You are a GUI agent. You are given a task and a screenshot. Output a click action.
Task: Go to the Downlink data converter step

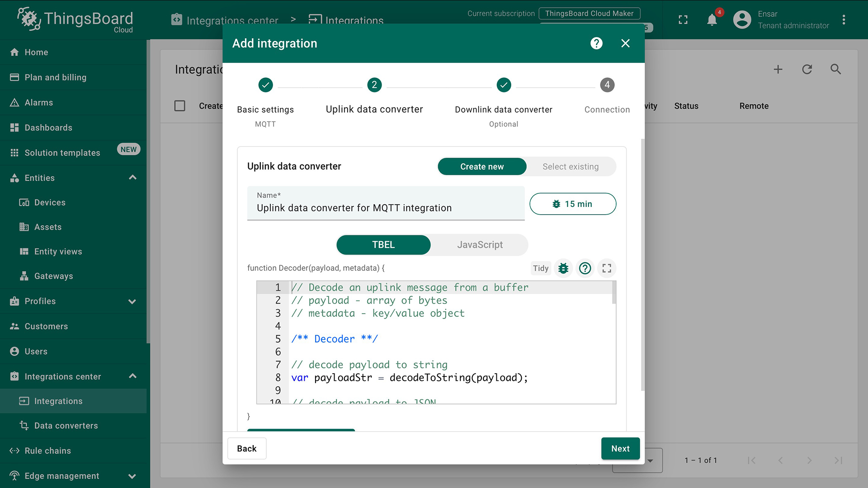[503, 85]
